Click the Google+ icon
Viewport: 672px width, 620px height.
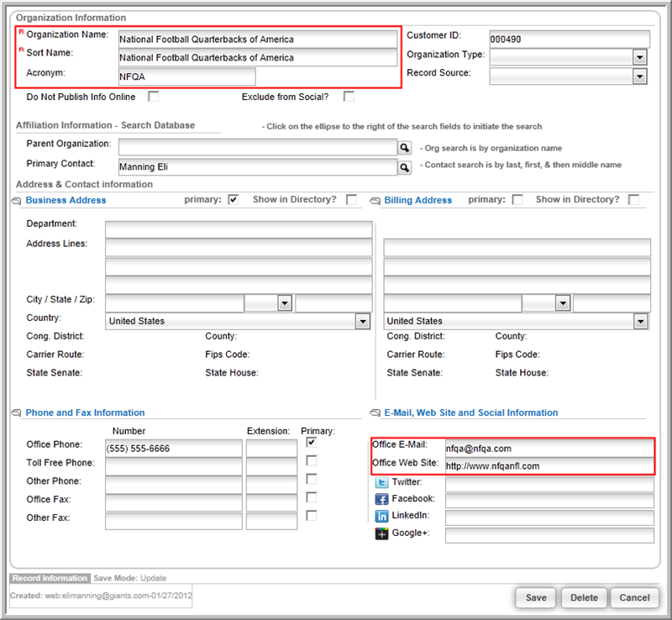381,533
